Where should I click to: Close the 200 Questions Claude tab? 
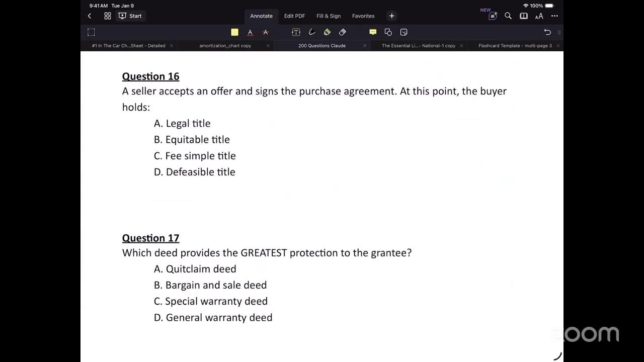click(x=365, y=46)
